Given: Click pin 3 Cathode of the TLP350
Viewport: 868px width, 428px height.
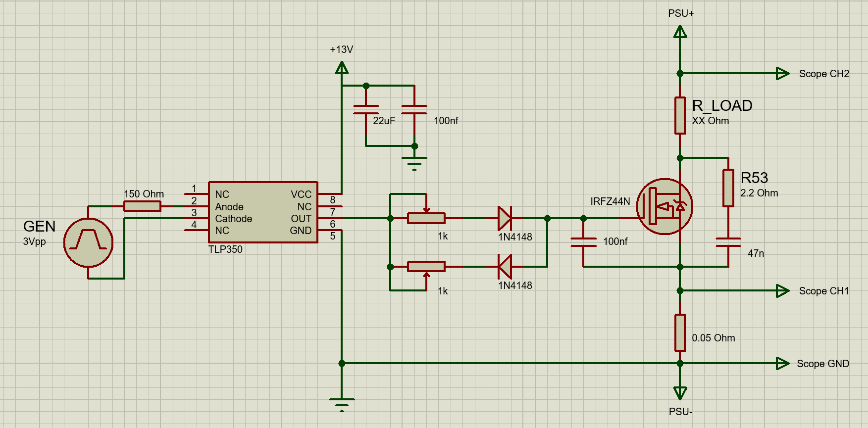Looking at the screenshot, I should point(197,218).
